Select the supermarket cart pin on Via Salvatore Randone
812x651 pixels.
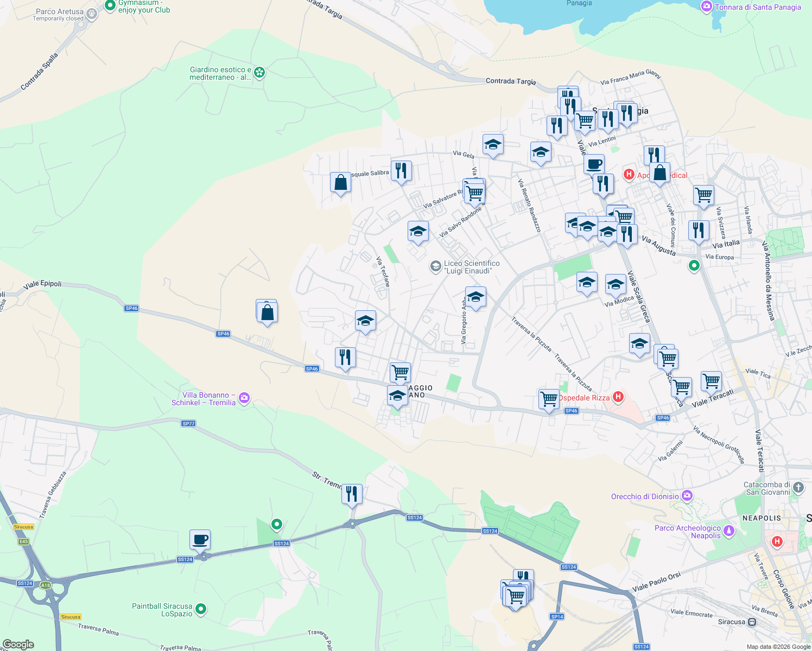coord(474,192)
